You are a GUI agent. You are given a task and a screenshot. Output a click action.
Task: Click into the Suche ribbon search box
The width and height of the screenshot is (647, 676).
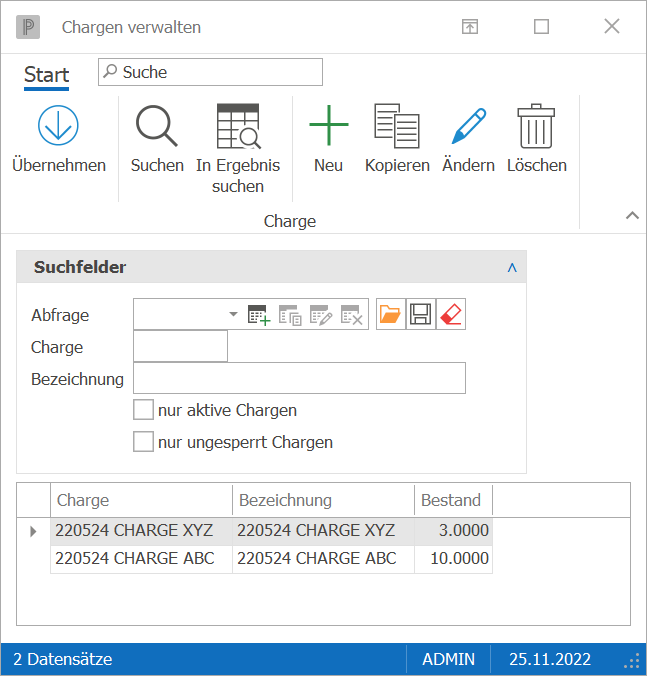[210, 72]
